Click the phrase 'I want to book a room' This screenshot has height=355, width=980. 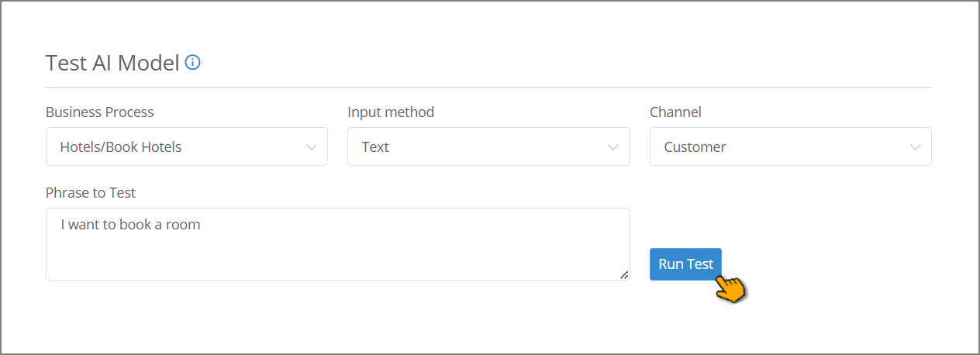[130, 226]
